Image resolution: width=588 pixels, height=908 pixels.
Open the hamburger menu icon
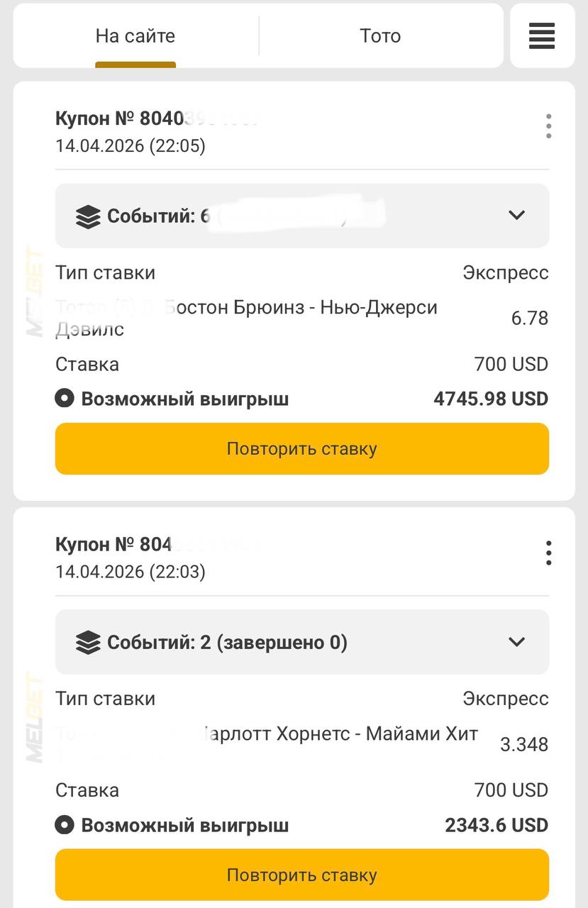point(542,35)
